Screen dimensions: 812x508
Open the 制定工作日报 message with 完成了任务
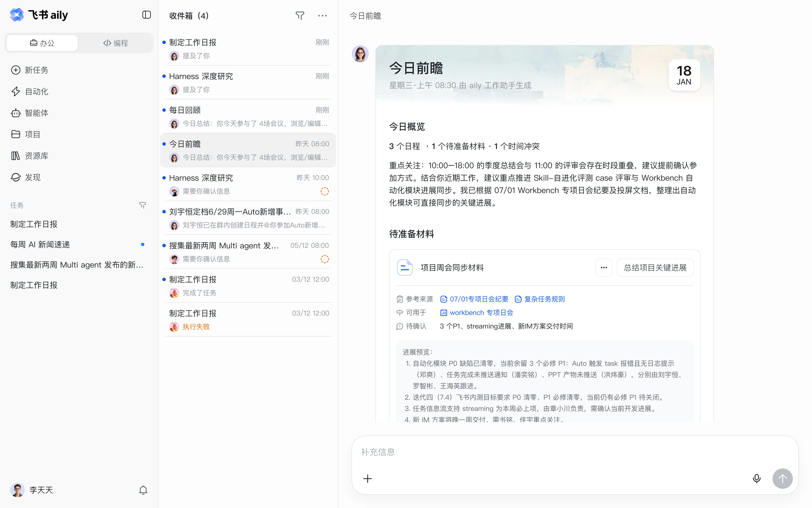248,286
